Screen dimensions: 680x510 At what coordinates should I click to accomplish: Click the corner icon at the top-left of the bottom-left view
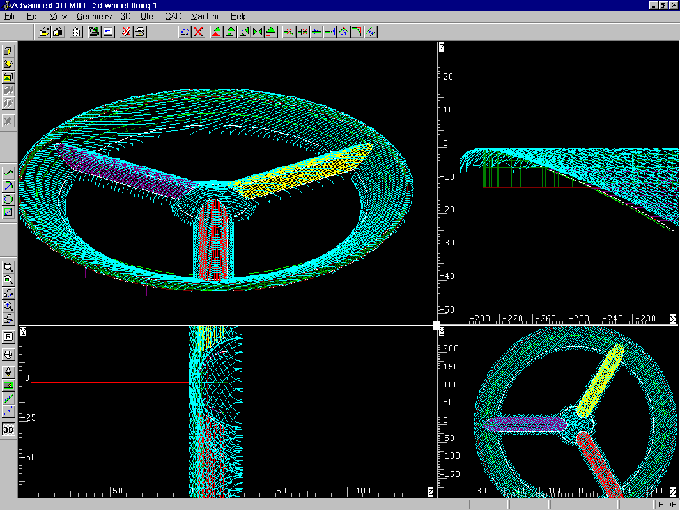click(x=23, y=332)
